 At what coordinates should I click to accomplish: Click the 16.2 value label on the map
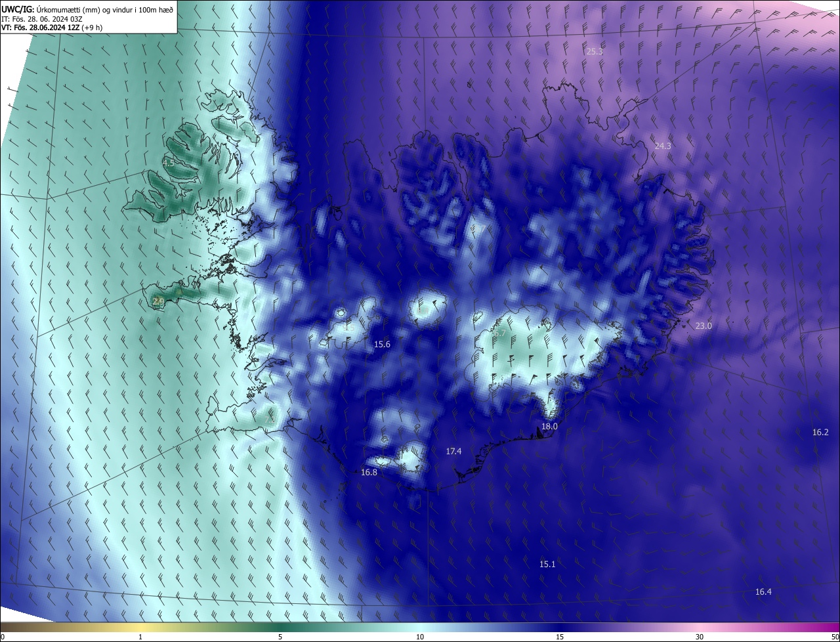tap(820, 432)
